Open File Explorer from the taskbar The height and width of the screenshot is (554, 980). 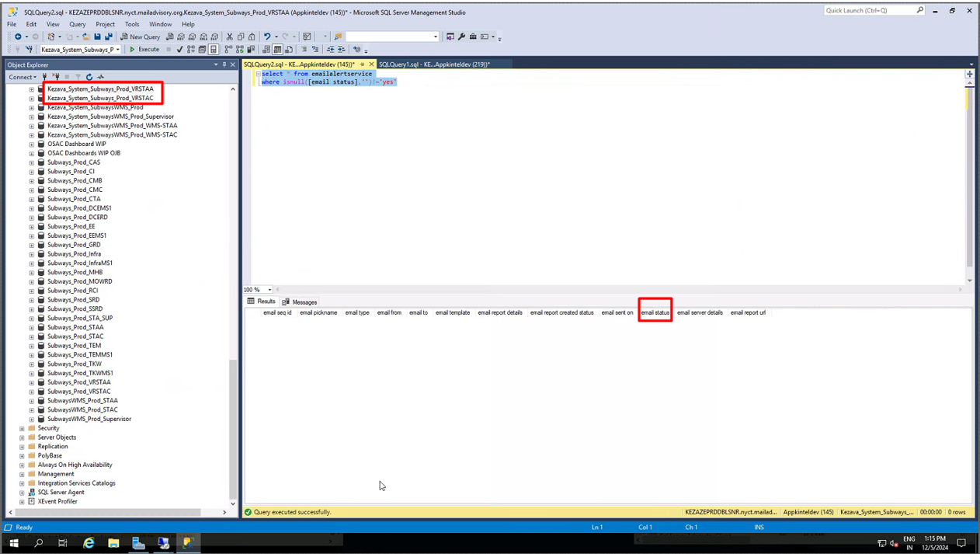point(113,543)
